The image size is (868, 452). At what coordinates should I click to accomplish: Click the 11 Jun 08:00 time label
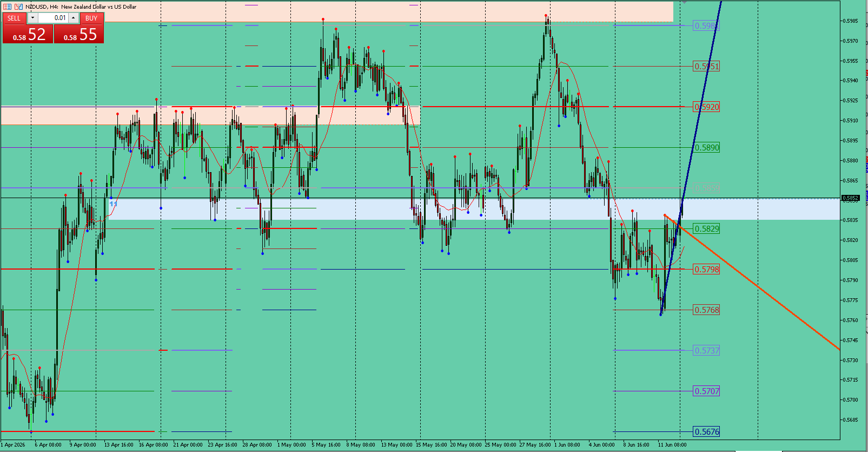coord(672,445)
